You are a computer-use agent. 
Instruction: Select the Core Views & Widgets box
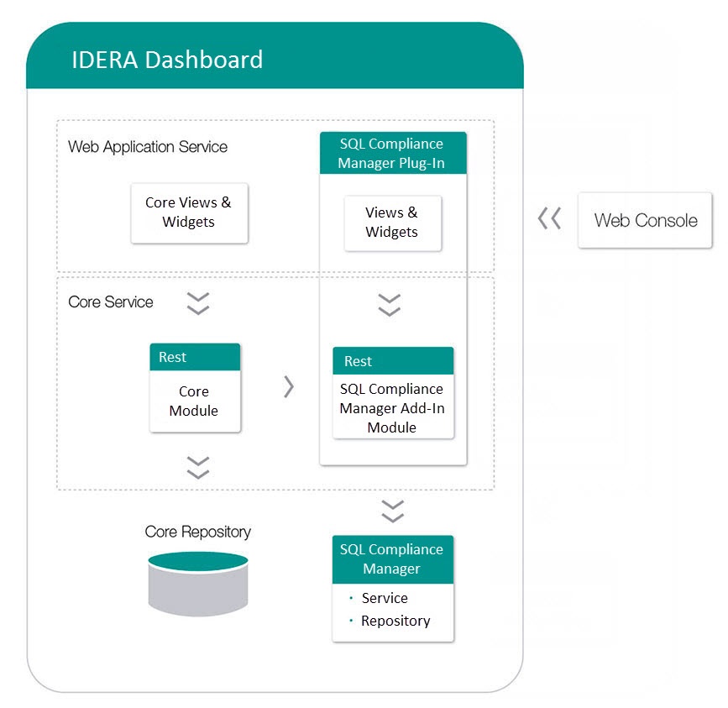point(190,212)
